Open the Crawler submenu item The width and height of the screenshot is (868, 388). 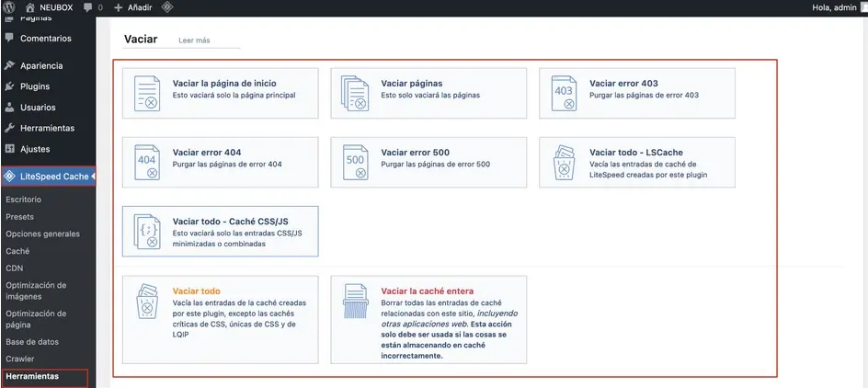coord(20,359)
